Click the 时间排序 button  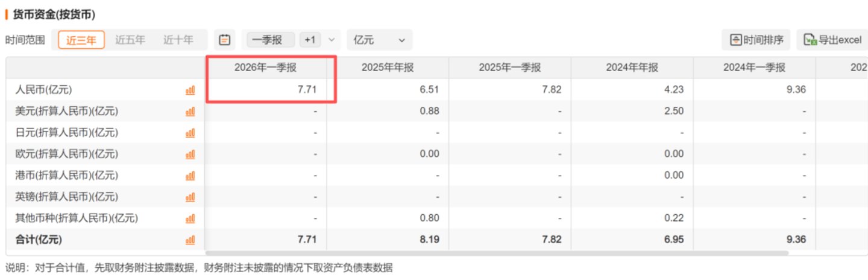[x=756, y=40]
